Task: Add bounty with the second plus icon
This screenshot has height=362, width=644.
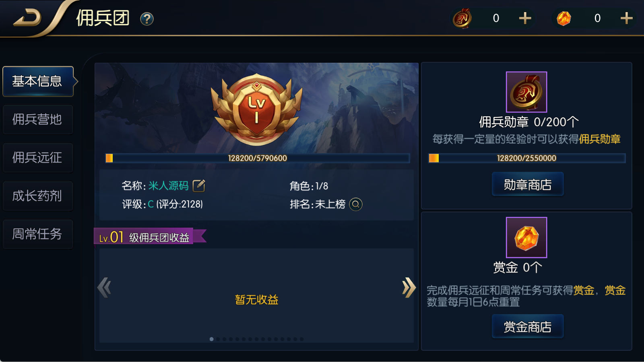Action: tap(626, 18)
